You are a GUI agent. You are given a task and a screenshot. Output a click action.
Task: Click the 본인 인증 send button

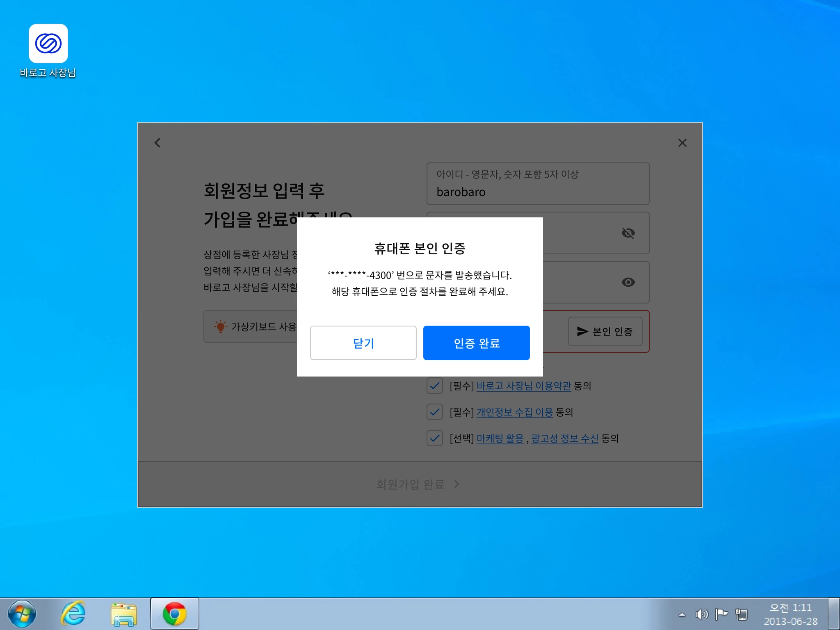(605, 331)
